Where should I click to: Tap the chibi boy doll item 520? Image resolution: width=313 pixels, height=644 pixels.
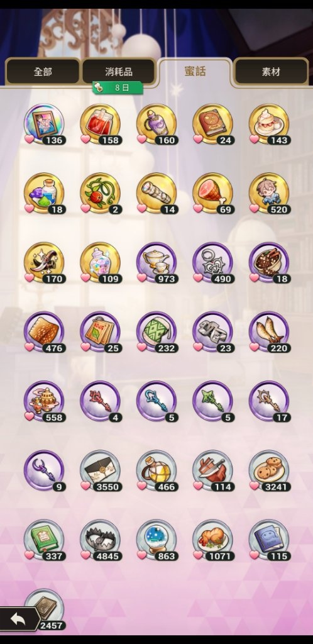tap(269, 193)
